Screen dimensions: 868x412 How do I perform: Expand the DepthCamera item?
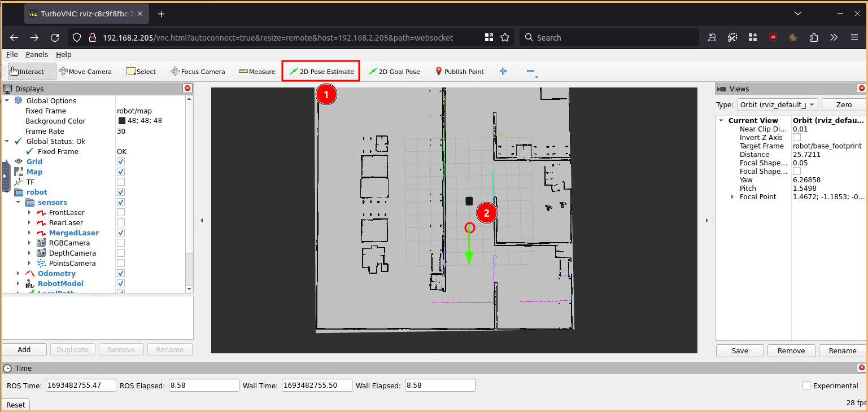click(29, 253)
